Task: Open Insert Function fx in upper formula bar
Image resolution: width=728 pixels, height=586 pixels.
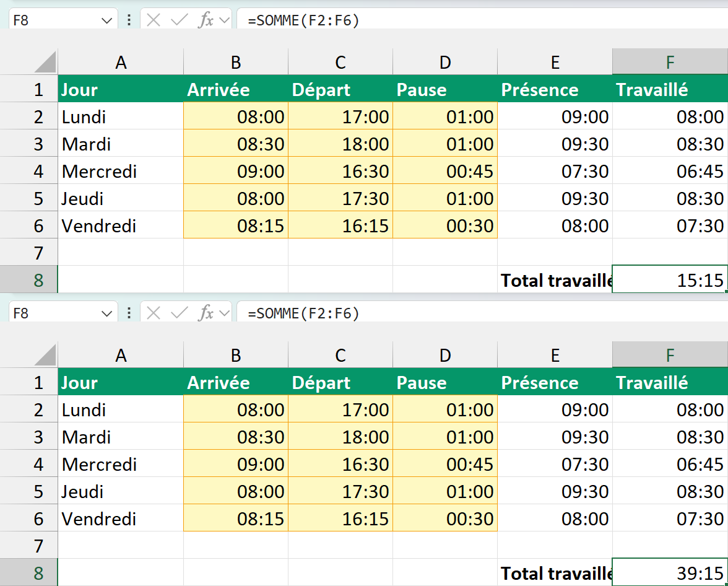Action: (206, 20)
